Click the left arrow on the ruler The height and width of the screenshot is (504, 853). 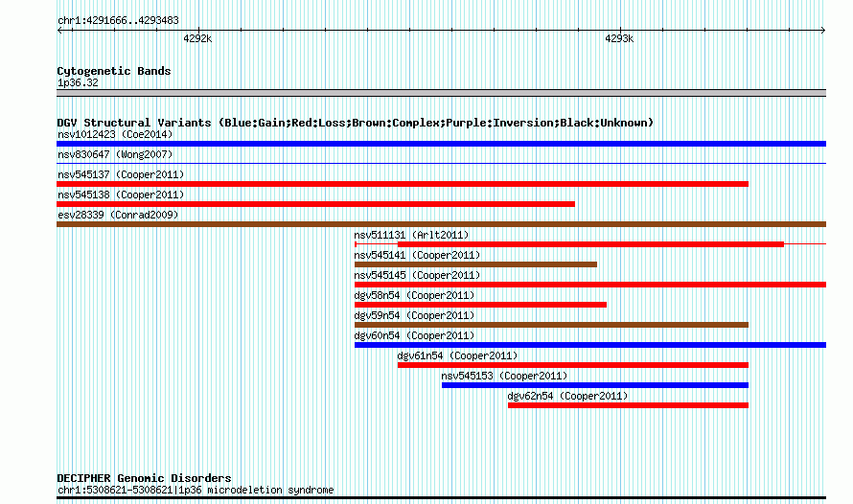pyautogui.click(x=59, y=31)
